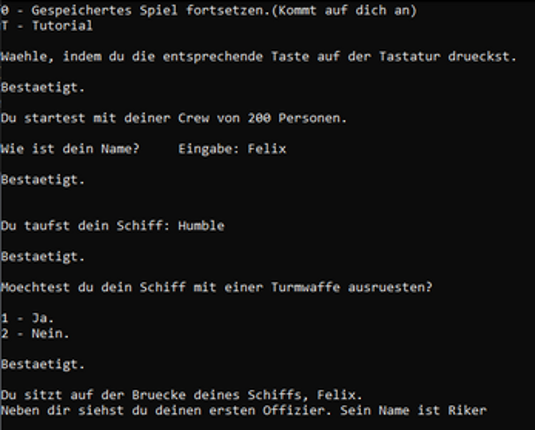Click the 'Wie ist dein Name?' prompt
This screenshot has height=430, width=535.
point(70,149)
